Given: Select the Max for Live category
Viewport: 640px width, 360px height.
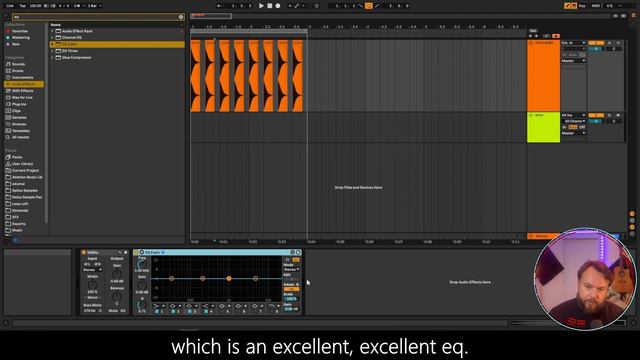Looking at the screenshot, I should pos(22,98).
